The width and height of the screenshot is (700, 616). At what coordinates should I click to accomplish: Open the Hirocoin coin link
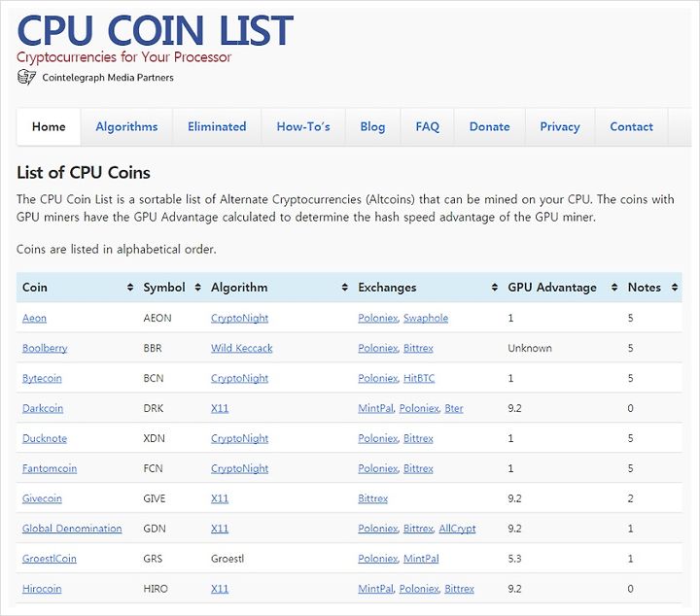pos(42,589)
